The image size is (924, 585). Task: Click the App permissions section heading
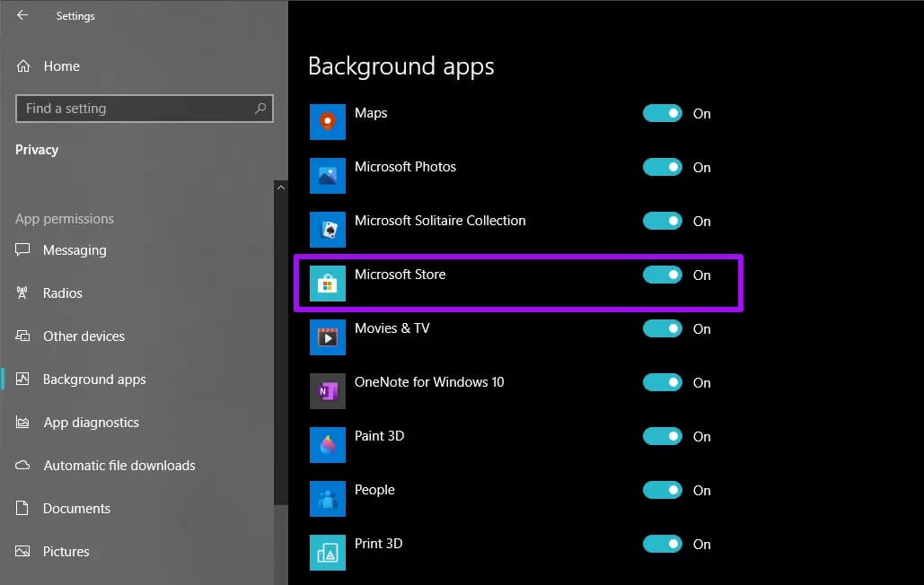coord(65,219)
